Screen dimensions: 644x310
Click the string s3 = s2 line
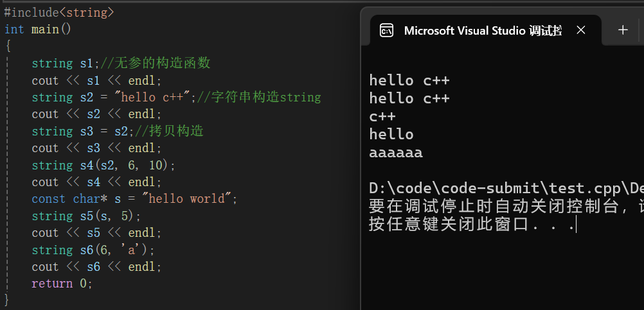(80, 132)
